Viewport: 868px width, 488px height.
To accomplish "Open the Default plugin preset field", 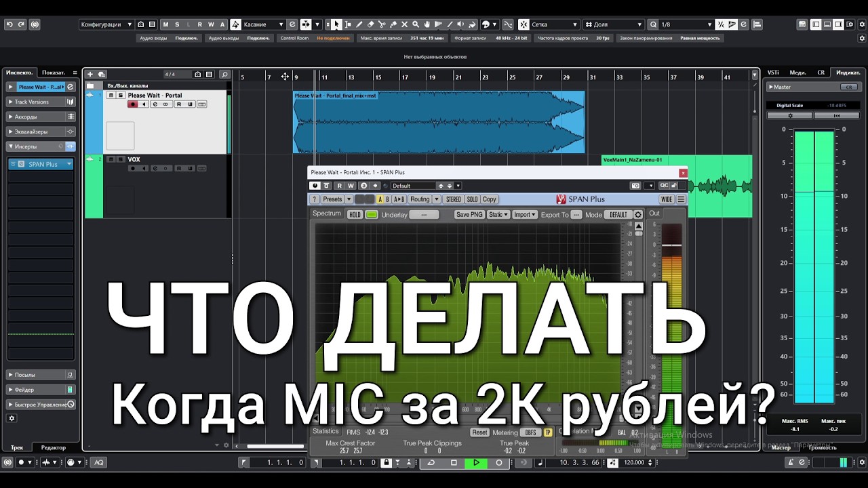I will pyautogui.click(x=414, y=186).
